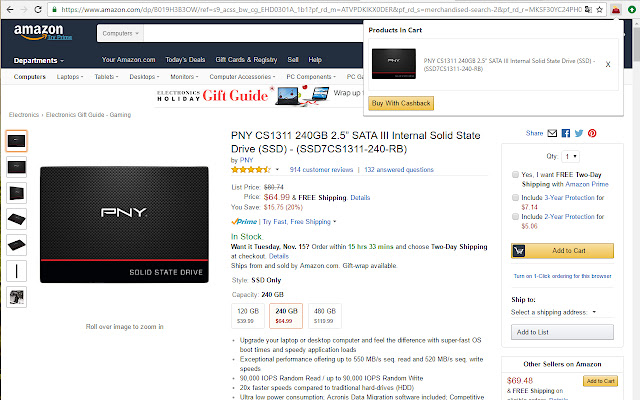Open the Electronics Holiday Gift Guide banner
The height and width of the screenshot is (400, 640).
(x=258, y=95)
